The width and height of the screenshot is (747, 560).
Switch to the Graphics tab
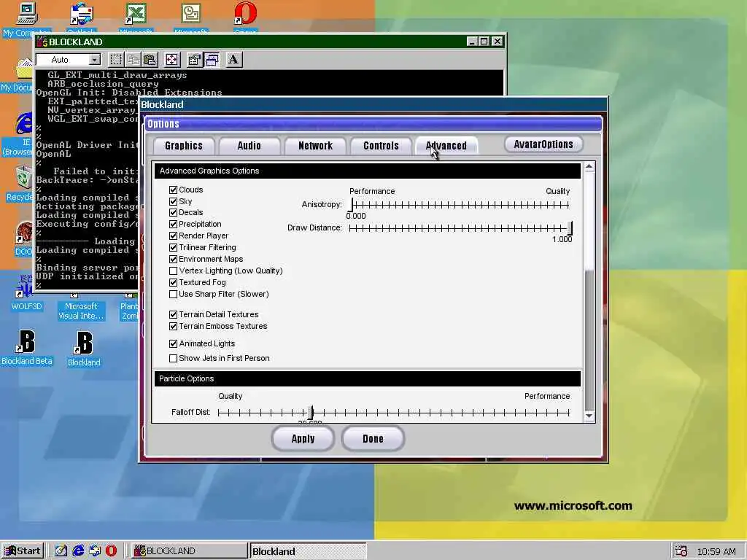tap(184, 146)
